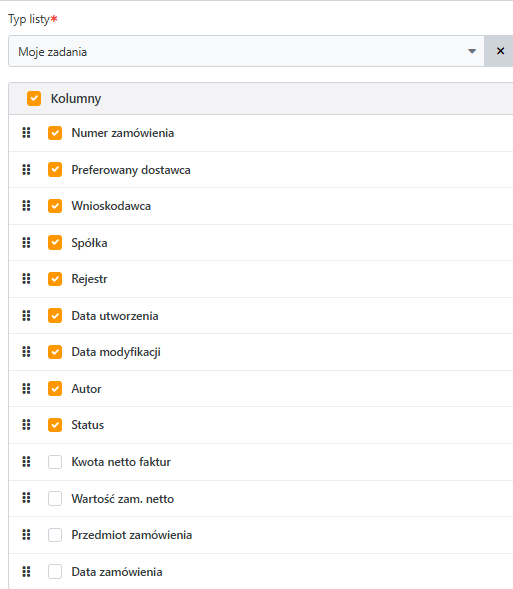Screen dimensions: 513x589
Task: Click the drag handle beside Numer zamówienia
Action: (x=26, y=133)
